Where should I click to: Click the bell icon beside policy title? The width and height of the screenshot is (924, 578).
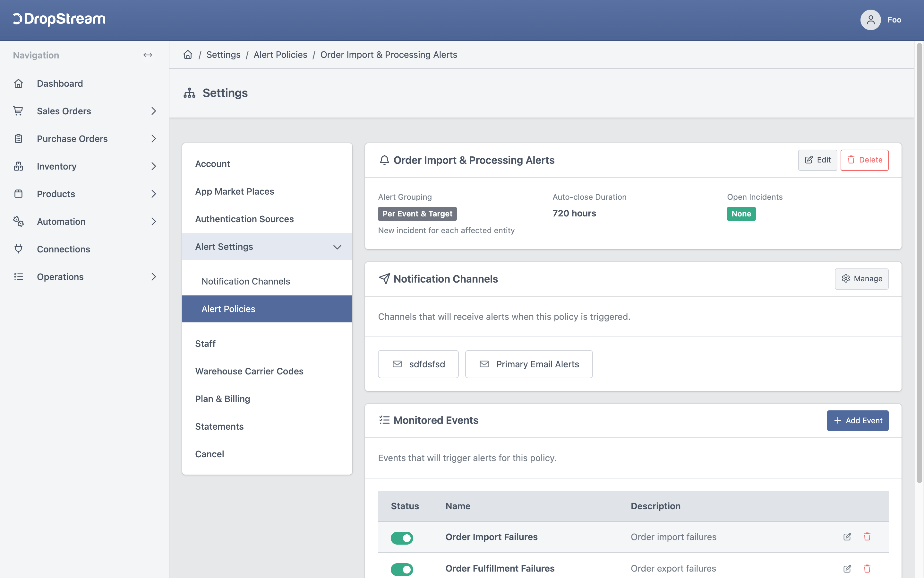coord(384,160)
